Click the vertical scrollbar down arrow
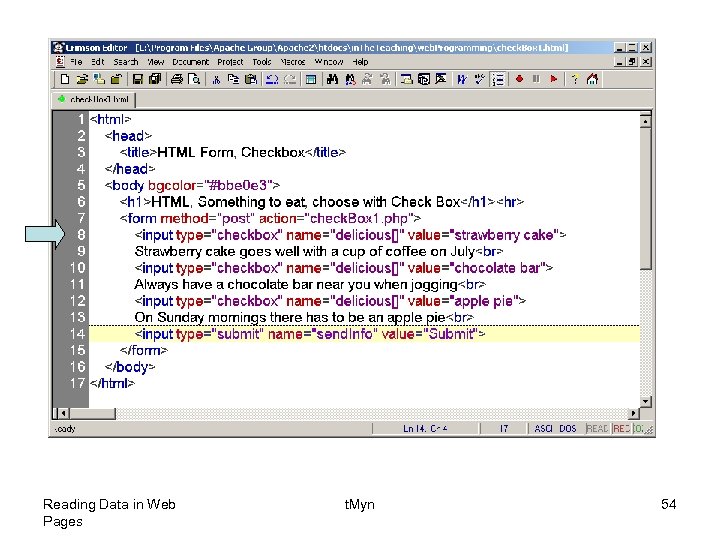Image resolution: width=720 pixels, height=540 pixels. click(646, 402)
